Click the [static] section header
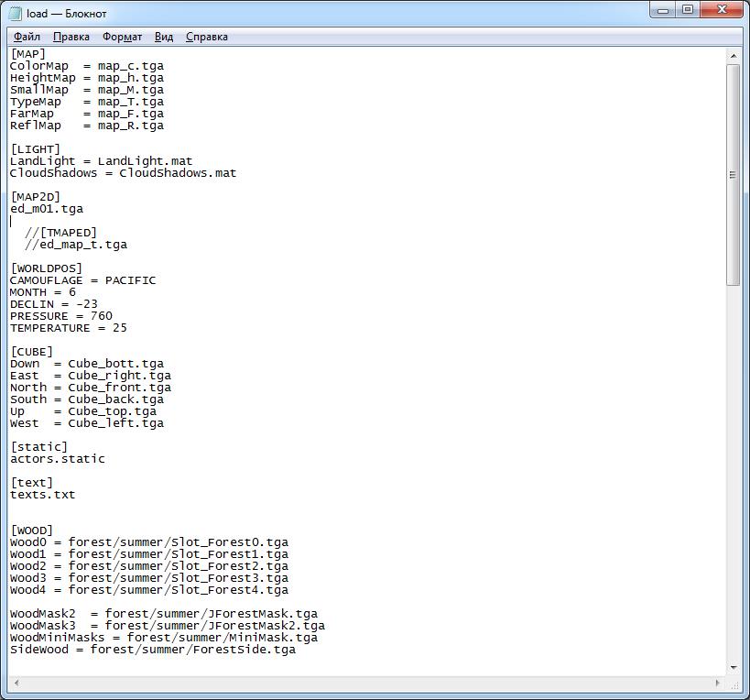The image size is (750, 700). click(x=38, y=447)
